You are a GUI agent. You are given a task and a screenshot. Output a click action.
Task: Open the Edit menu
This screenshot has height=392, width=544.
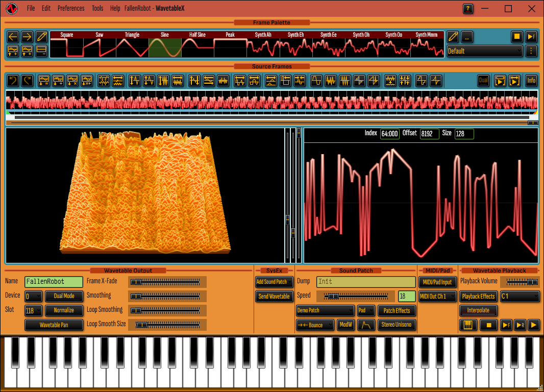[x=46, y=8]
